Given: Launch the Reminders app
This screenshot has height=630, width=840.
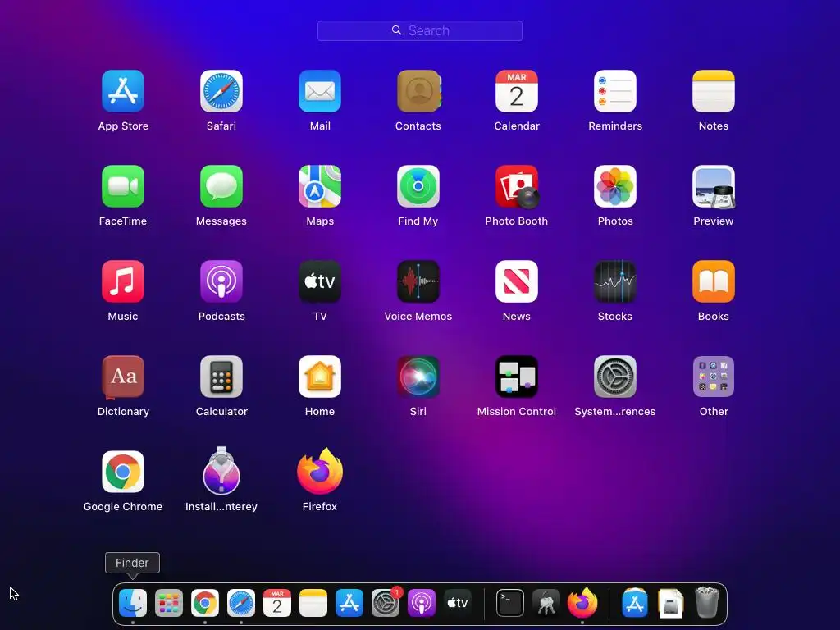Looking at the screenshot, I should coord(615,91).
